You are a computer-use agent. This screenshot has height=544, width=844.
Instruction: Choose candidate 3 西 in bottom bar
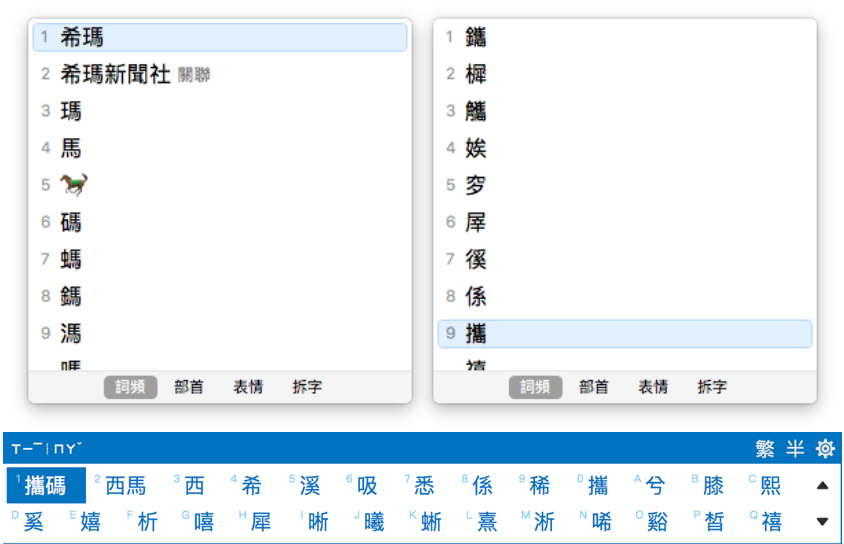pyautogui.click(x=189, y=485)
